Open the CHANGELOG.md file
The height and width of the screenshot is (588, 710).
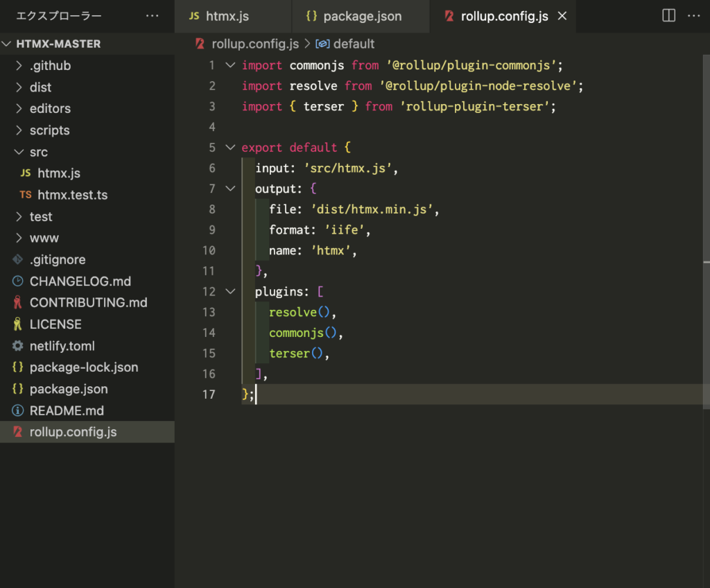click(80, 282)
